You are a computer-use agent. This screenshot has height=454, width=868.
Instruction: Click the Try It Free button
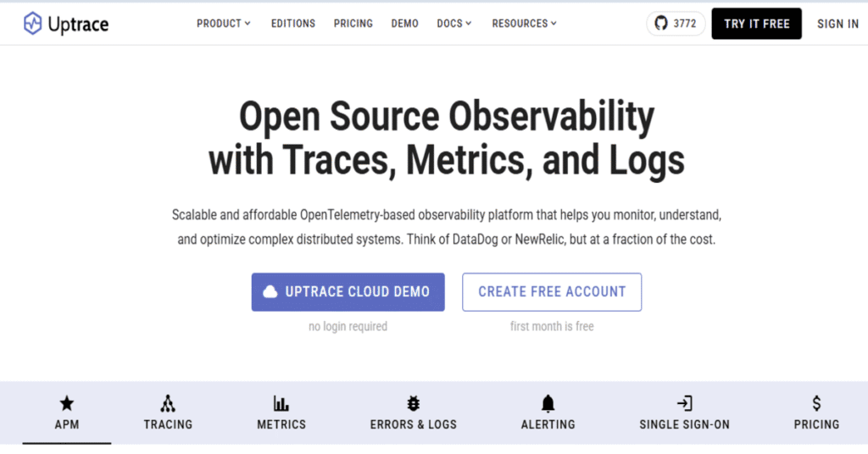[x=757, y=24]
